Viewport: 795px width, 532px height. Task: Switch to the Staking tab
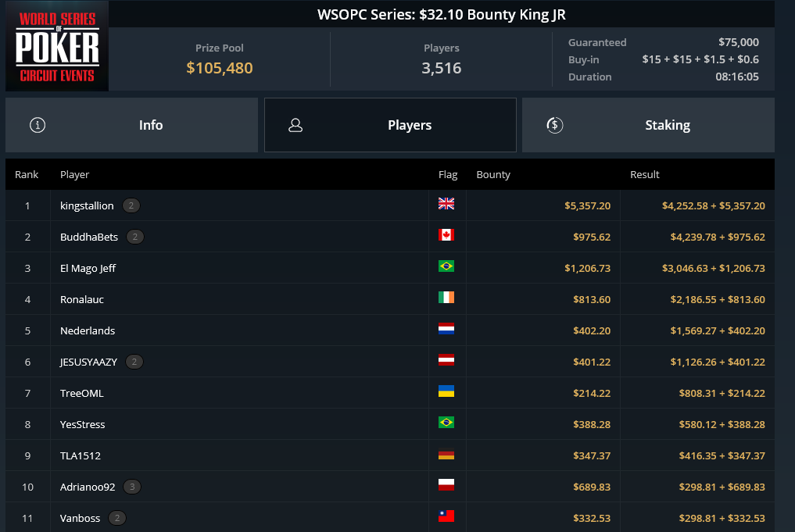pyautogui.click(x=649, y=125)
